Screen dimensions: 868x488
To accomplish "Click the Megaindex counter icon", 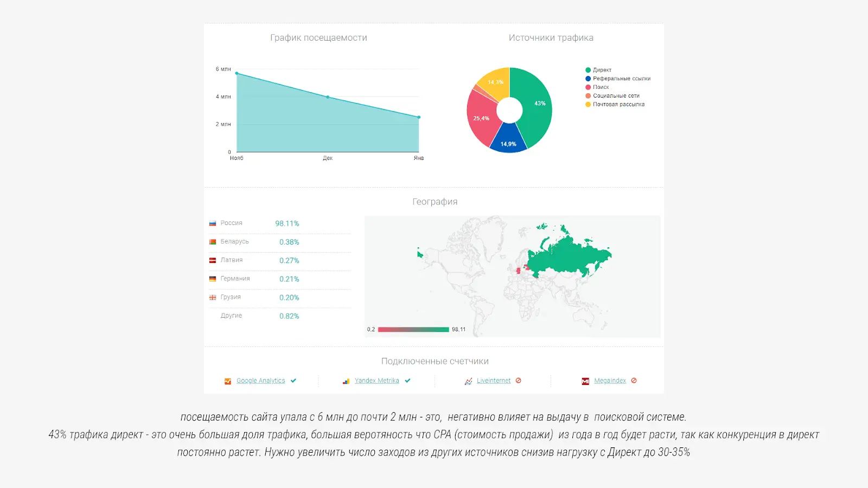I will [x=585, y=381].
